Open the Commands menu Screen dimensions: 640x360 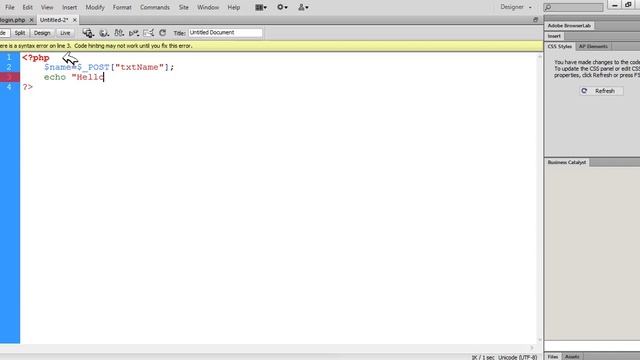coord(155,7)
